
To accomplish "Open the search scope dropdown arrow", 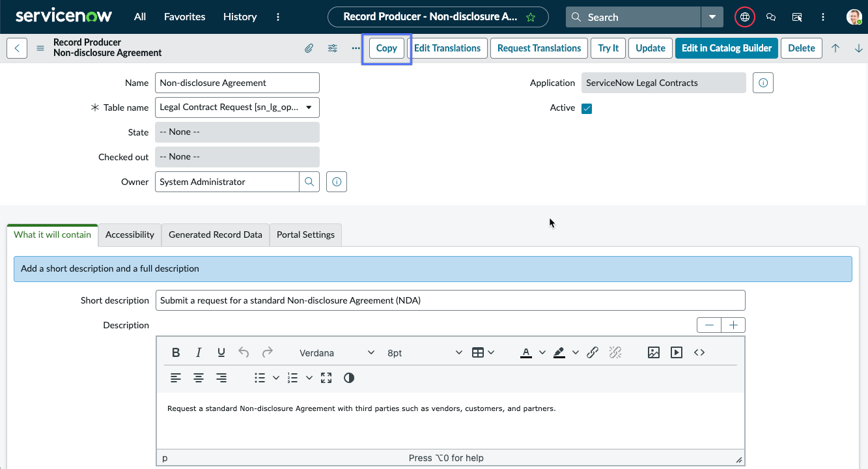I will click(x=712, y=17).
